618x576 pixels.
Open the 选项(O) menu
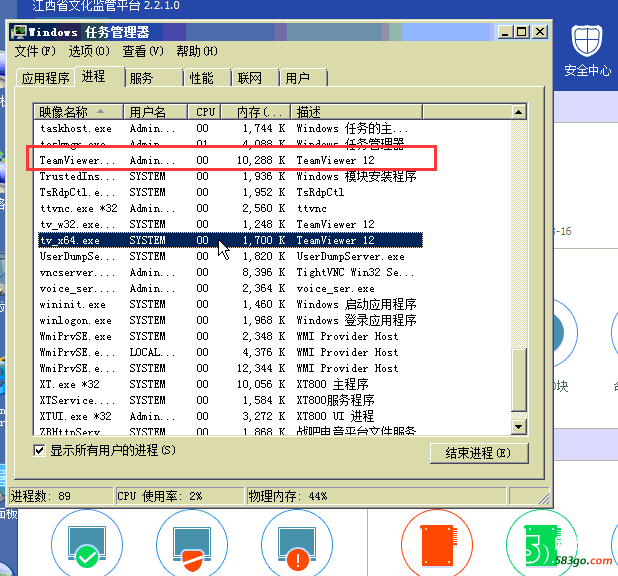pyautogui.click(x=89, y=51)
